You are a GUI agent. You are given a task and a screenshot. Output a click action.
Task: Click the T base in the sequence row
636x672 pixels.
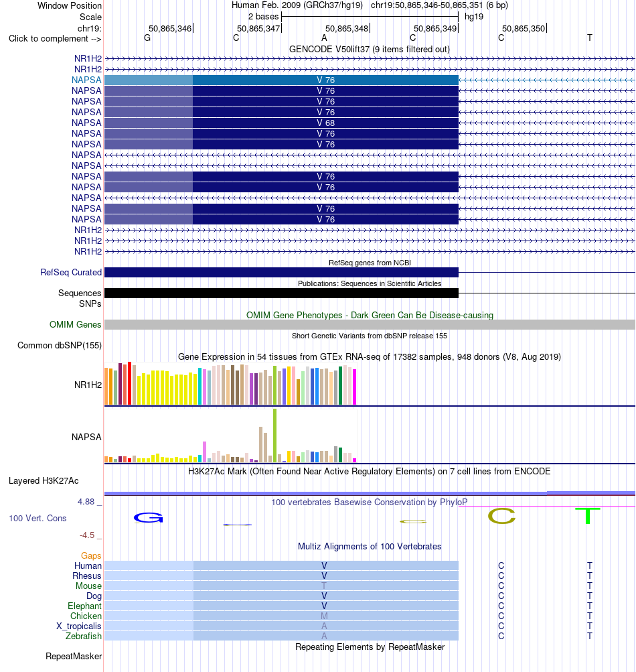pyautogui.click(x=590, y=38)
